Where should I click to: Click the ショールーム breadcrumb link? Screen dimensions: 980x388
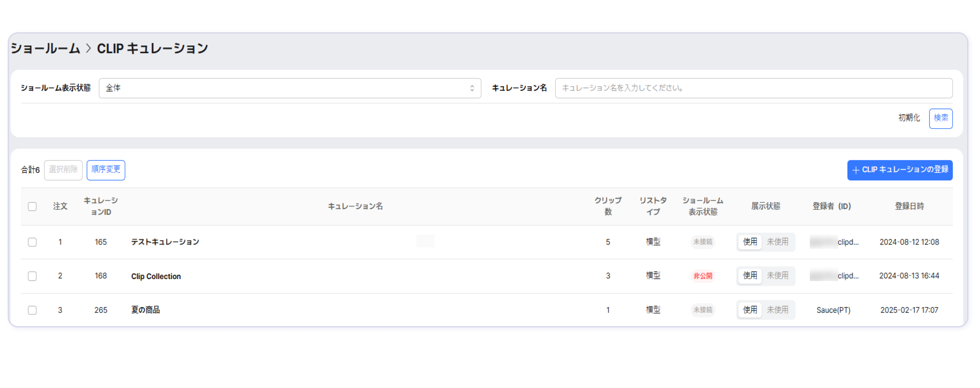click(x=46, y=49)
